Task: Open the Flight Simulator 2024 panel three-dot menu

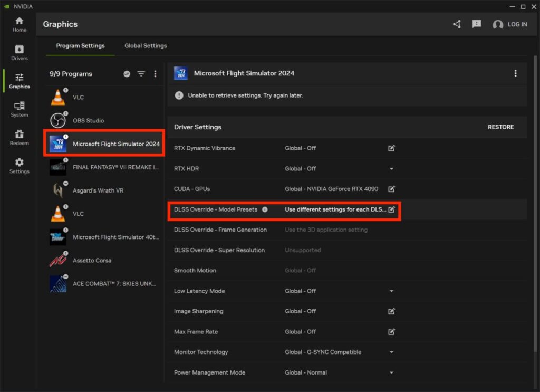Action: coord(516,73)
